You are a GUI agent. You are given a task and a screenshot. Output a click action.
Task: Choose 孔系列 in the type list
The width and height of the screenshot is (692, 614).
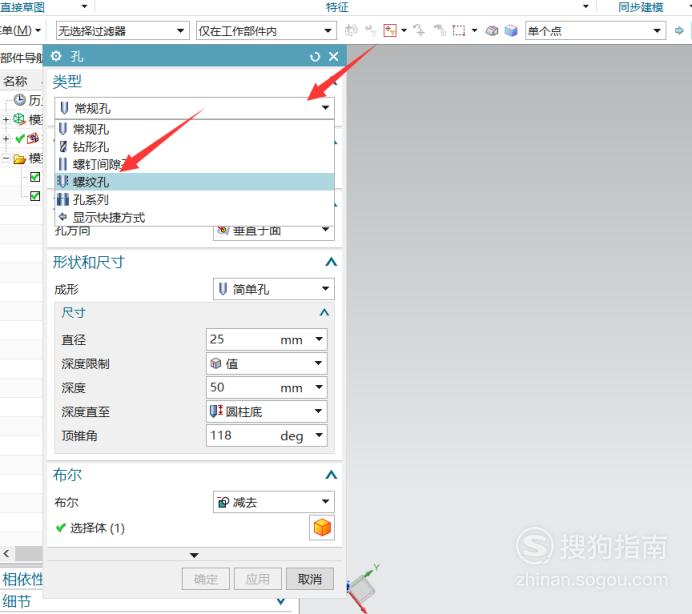(194, 200)
